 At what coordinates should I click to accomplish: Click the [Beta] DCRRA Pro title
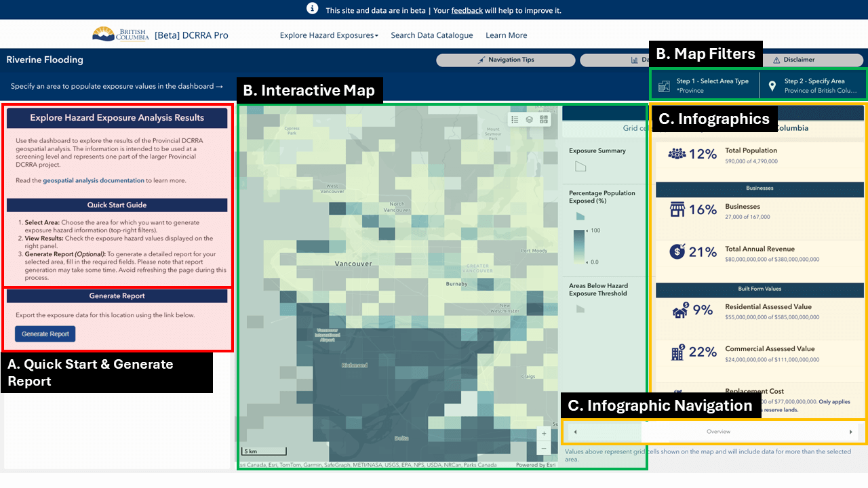point(191,35)
